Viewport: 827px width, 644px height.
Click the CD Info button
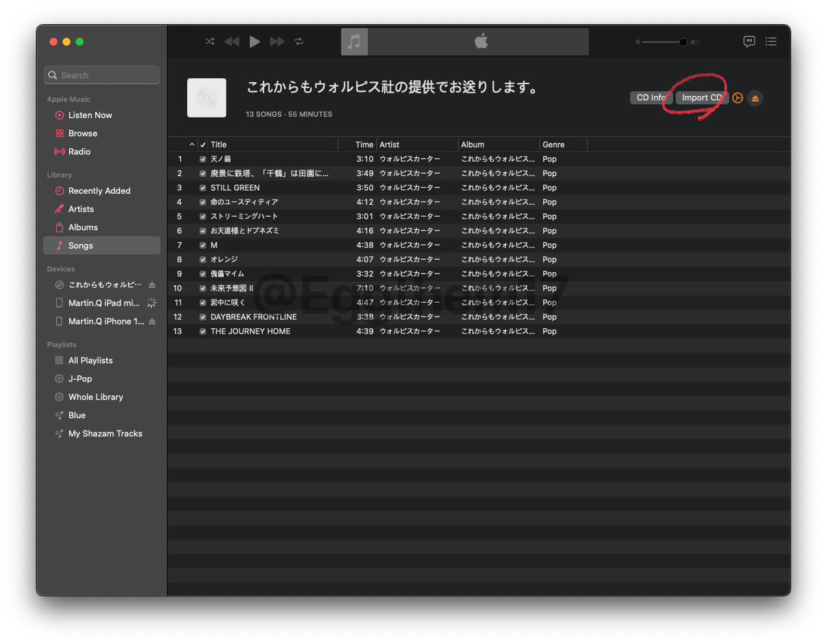[651, 98]
